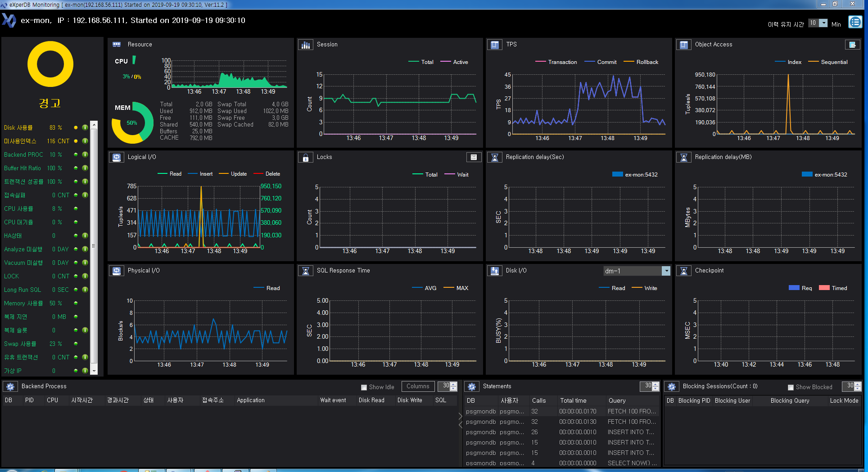The width and height of the screenshot is (868, 472).
Task: Click the Session panel bar-chart icon
Action: pyautogui.click(x=306, y=45)
